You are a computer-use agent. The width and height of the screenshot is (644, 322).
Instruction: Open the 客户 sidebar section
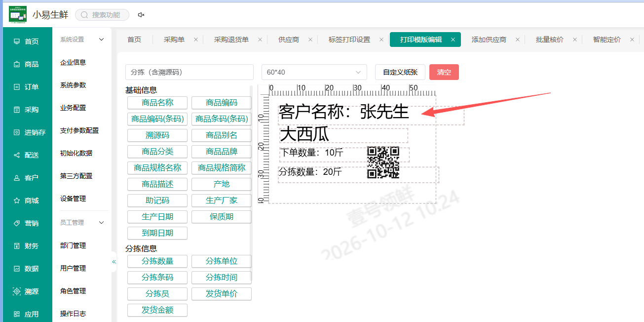click(x=27, y=178)
